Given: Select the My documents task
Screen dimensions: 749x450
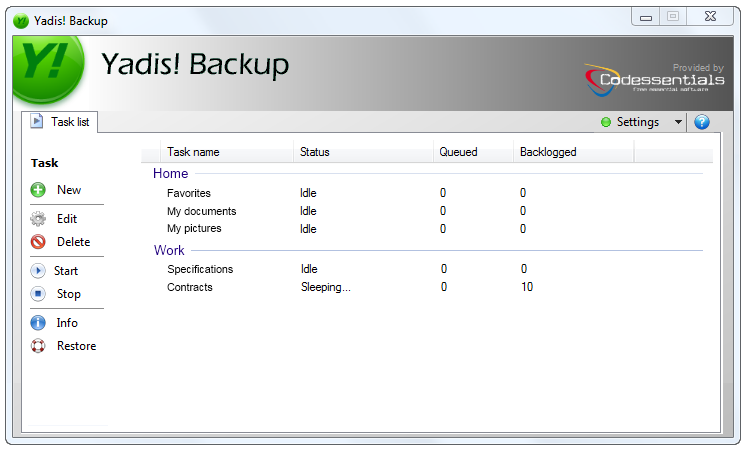Looking at the screenshot, I should click(x=202, y=211).
